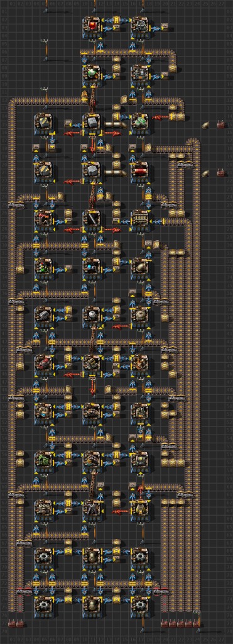Click the assembler with orange recipe beside tank assembler
This screenshot has width=233, height=644.
coord(140,364)
